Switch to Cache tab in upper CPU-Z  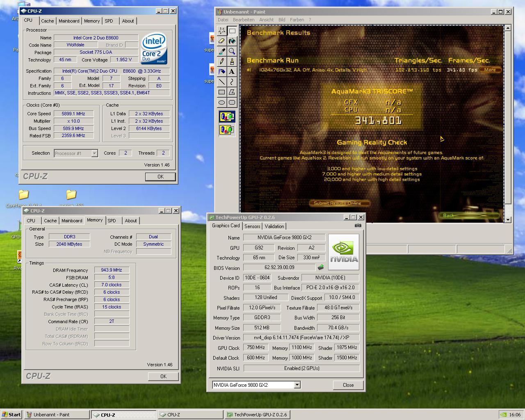47,21
